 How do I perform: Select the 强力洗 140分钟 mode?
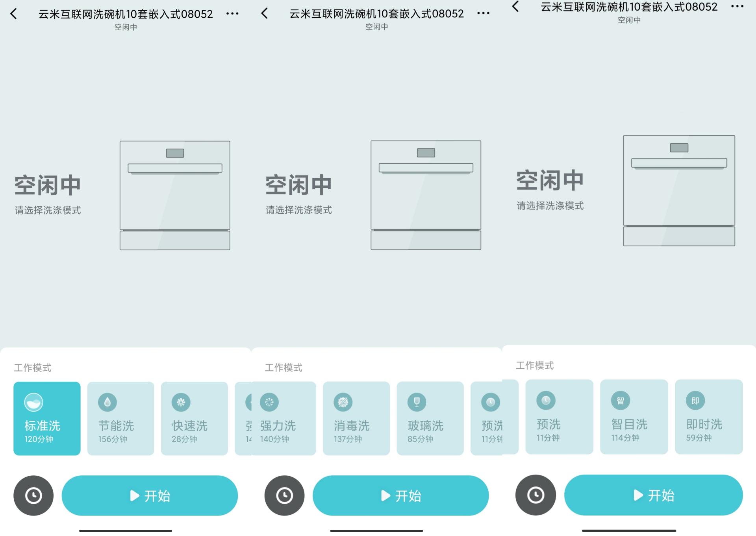[284, 418]
